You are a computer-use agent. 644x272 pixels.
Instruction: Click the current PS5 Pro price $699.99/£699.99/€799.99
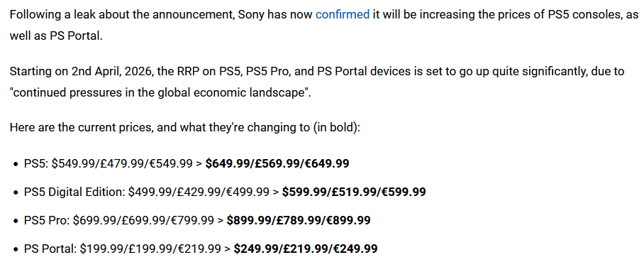tap(143, 221)
